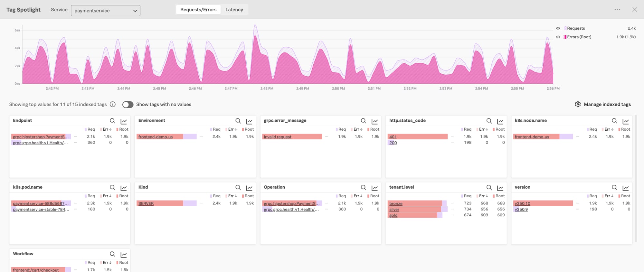
Task: Search values in the Operation card
Action: pos(363,187)
